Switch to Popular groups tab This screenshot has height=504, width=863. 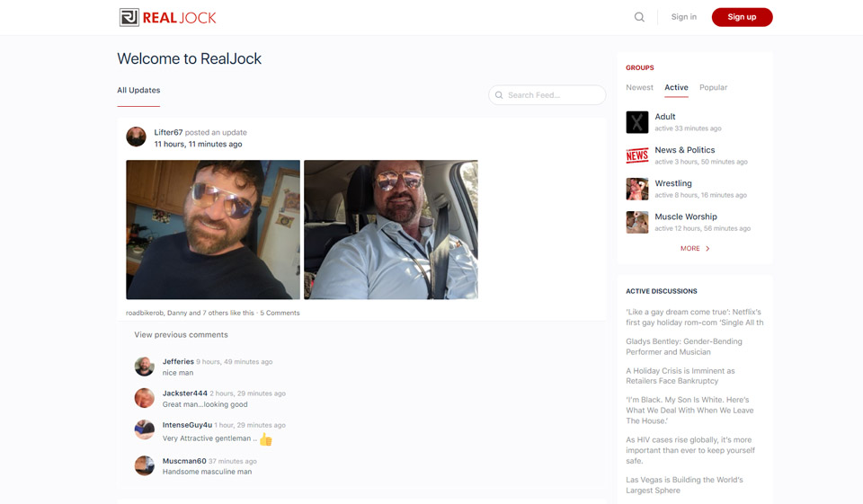713,88
